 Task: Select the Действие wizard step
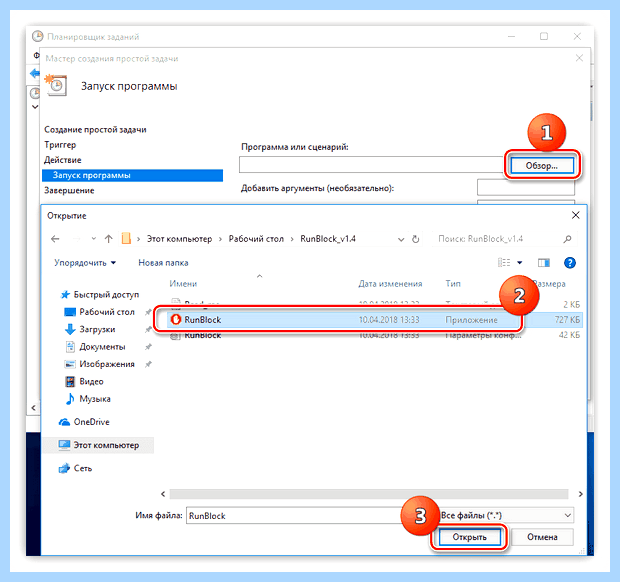click(62, 160)
